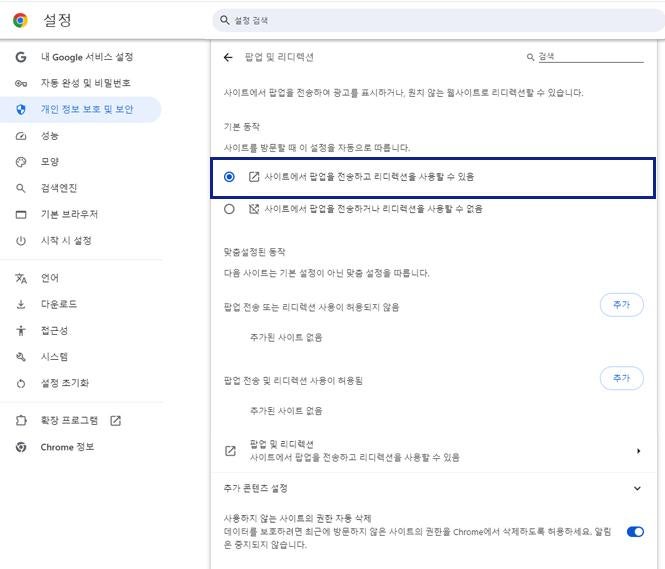
Task: Select 개인 정보 보호 및 보안 menu item
Action: point(81,109)
